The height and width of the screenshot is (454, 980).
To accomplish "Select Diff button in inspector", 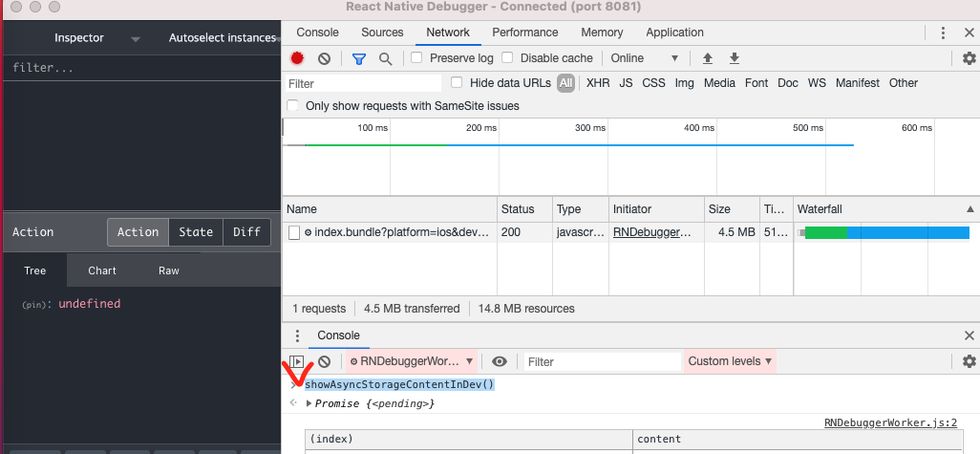I will pyautogui.click(x=246, y=232).
